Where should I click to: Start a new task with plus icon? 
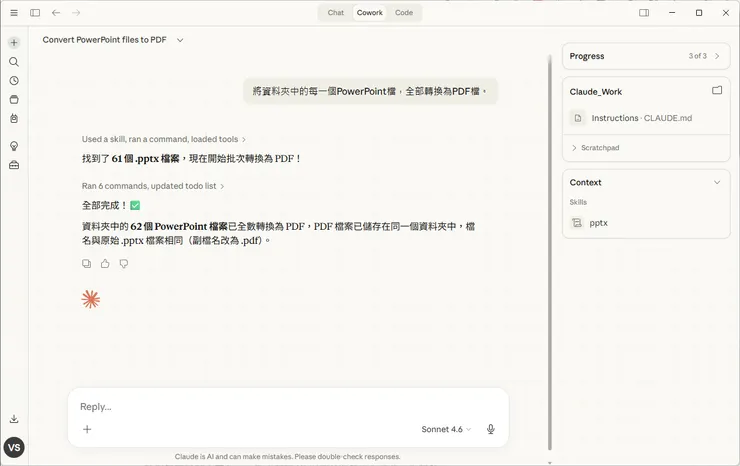tap(14, 42)
